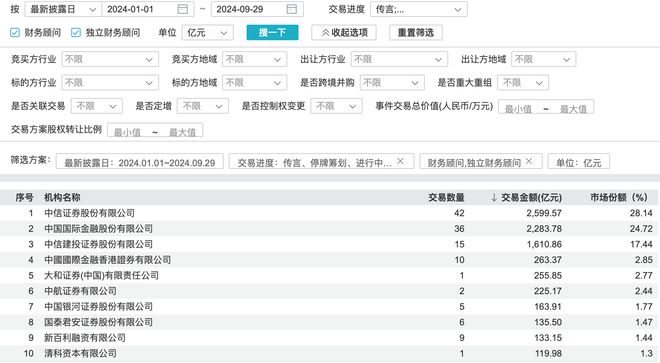Toggle the 独立财务顾问 checkbox
Screen dimensions: 660x363
point(76,32)
